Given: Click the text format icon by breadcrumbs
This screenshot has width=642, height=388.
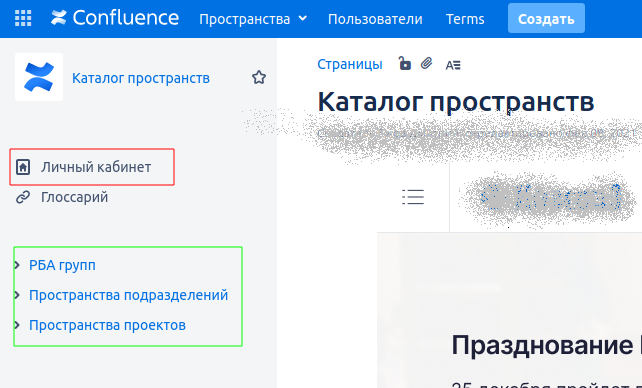Looking at the screenshot, I should [x=453, y=65].
